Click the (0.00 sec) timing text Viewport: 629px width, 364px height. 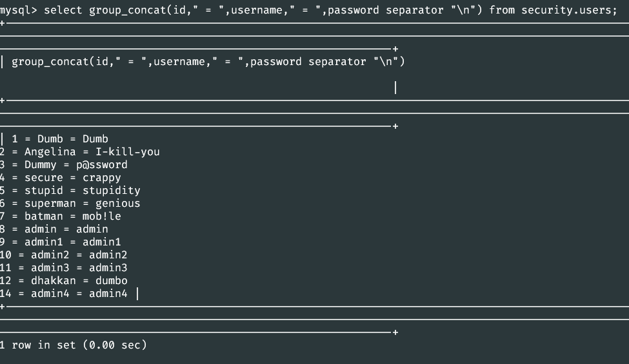tap(115, 345)
